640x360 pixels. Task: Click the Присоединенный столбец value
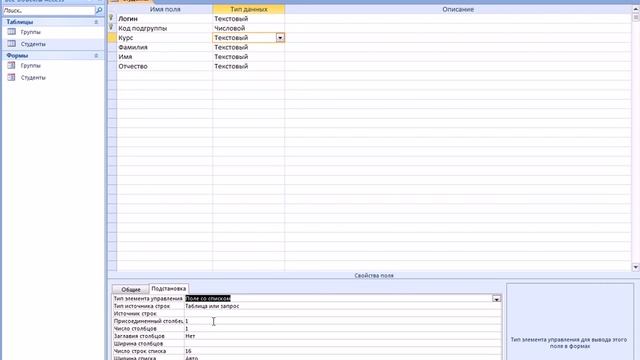(x=342, y=321)
